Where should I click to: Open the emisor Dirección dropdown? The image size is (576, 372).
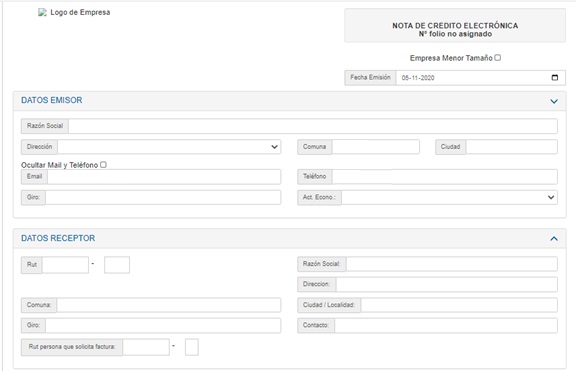(x=169, y=147)
